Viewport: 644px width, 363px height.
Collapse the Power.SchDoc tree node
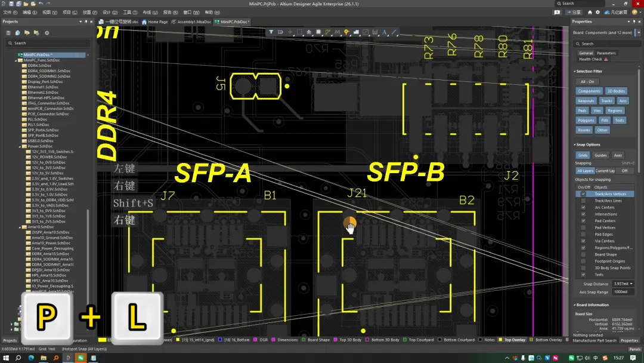coord(20,146)
